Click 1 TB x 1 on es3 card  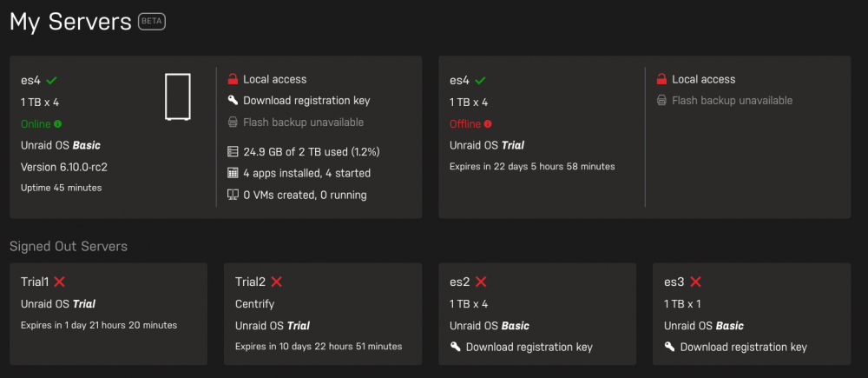pos(682,304)
